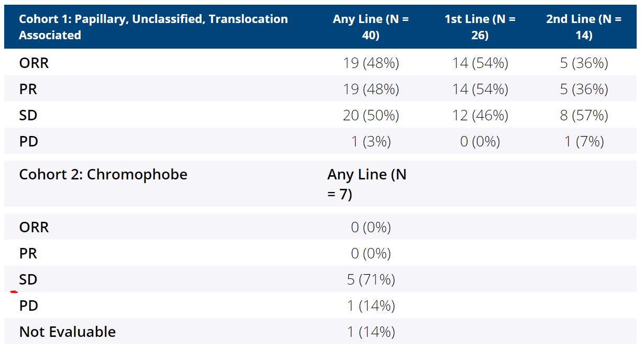Click Cohort 1 PR 1st Line value 14 (54%)

click(x=480, y=89)
